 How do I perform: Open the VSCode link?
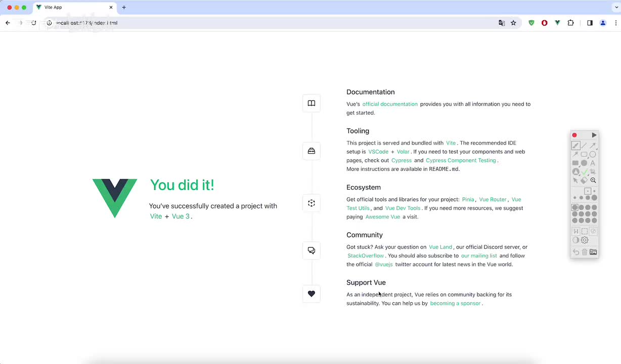378,152
